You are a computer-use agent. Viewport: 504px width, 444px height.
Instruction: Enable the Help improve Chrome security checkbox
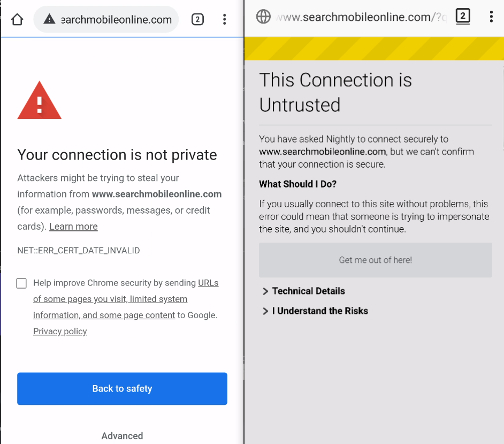coord(21,283)
